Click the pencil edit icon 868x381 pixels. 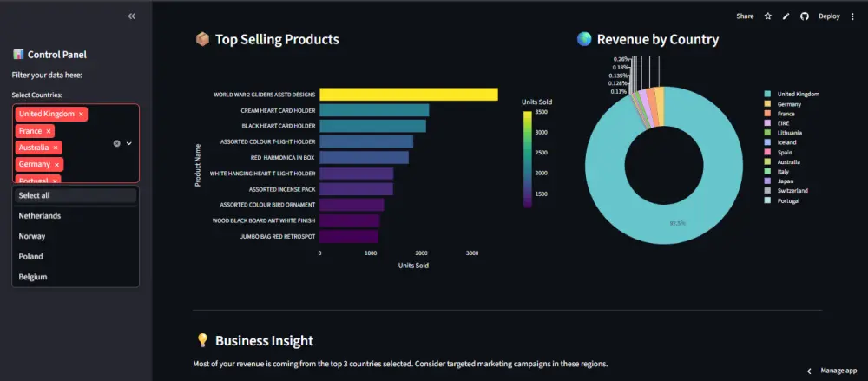click(x=786, y=16)
